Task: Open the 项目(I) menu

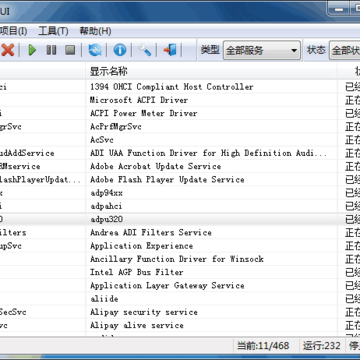Action: pos(13,31)
